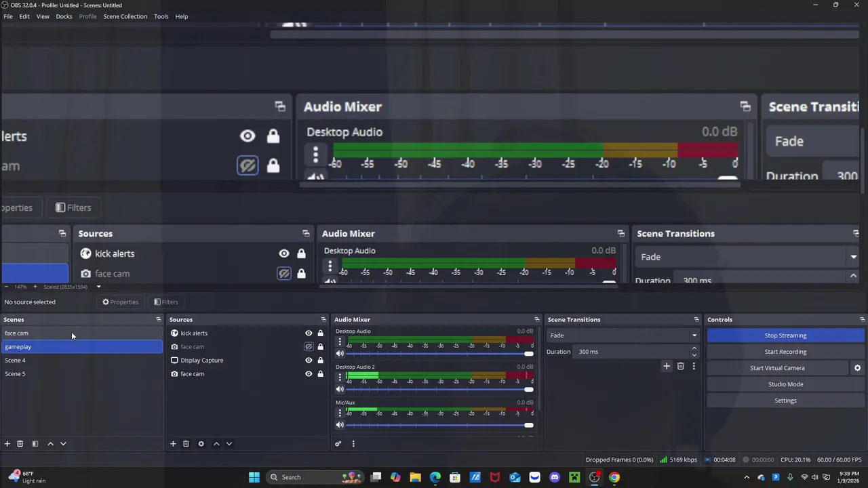Mute Desktop Audio 2

click(340, 389)
